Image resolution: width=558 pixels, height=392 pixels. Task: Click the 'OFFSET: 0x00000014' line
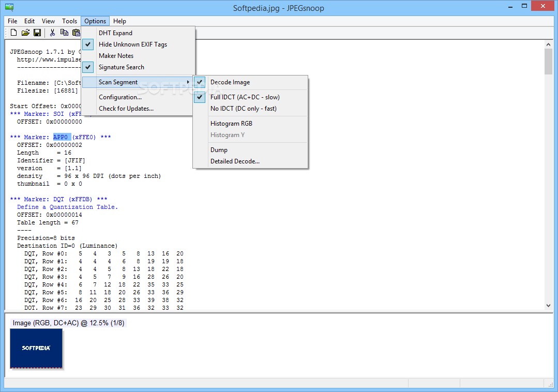pyautogui.click(x=50, y=215)
